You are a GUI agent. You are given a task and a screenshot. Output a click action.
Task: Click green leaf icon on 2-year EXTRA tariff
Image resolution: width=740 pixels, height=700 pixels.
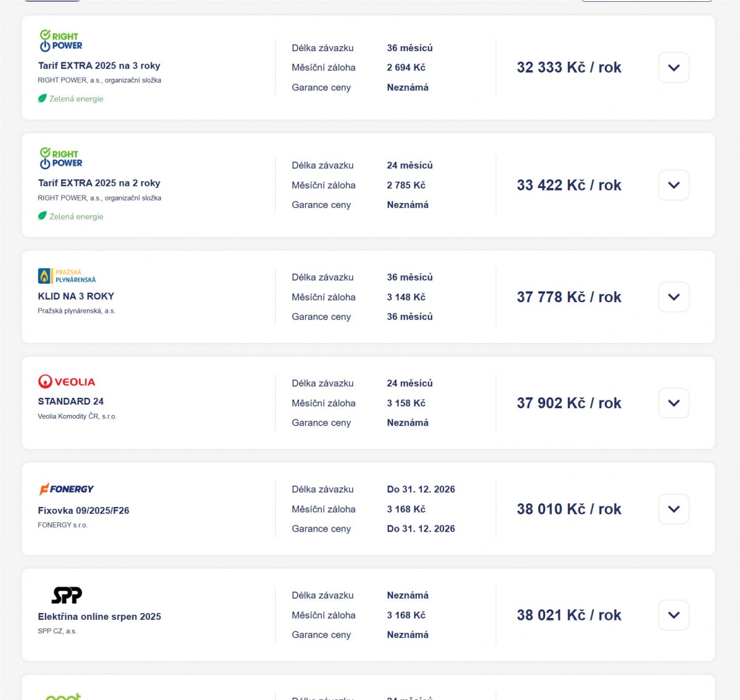point(43,216)
